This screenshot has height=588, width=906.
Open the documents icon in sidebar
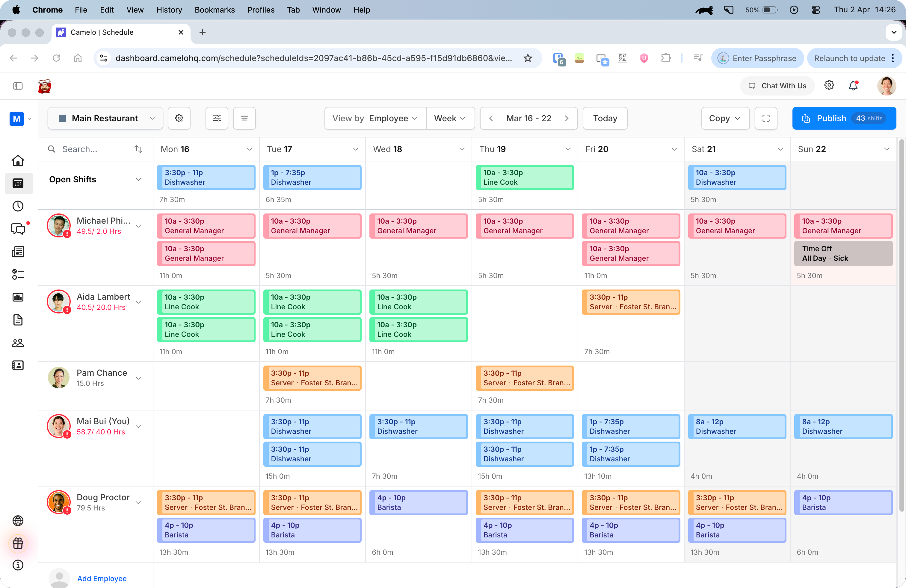click(18, 320)
